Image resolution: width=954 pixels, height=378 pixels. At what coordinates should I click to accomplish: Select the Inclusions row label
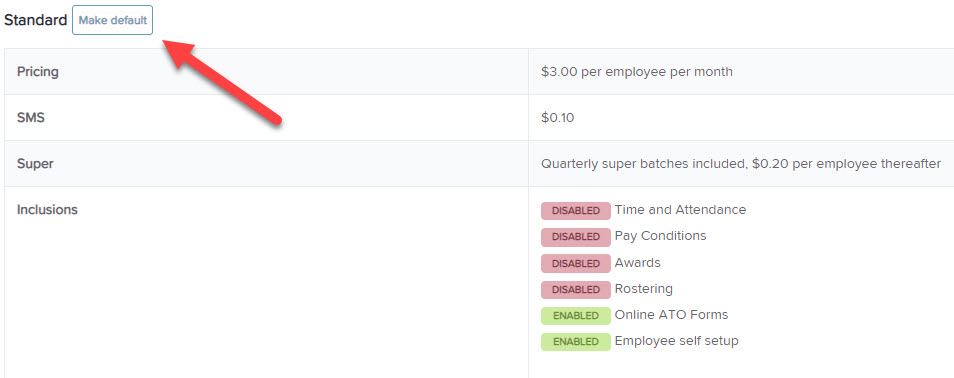(x=47, y=210)
